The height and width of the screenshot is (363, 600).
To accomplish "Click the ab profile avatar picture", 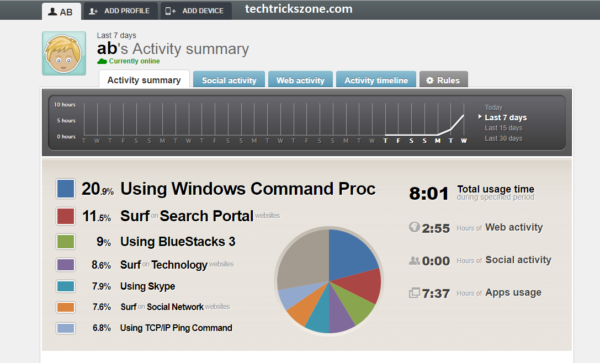I will (64, 53).
